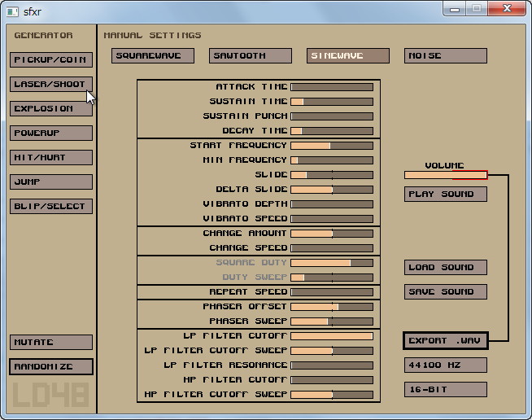
Task: Set the Sustain Punch slider
Action: pos(332,116)
